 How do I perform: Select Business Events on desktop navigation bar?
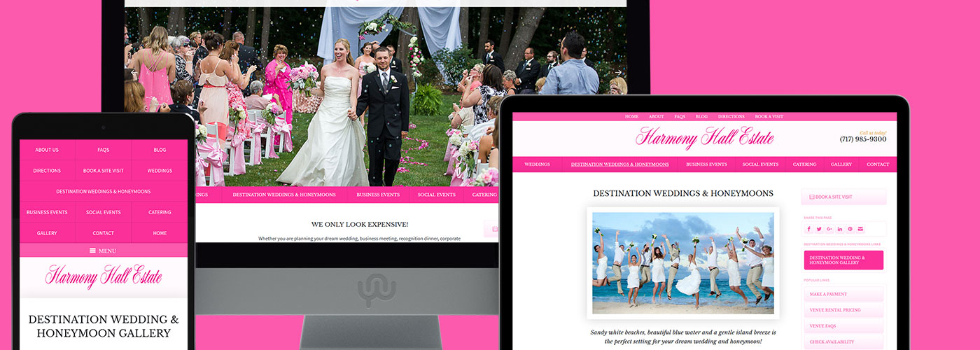coord(378,195)
